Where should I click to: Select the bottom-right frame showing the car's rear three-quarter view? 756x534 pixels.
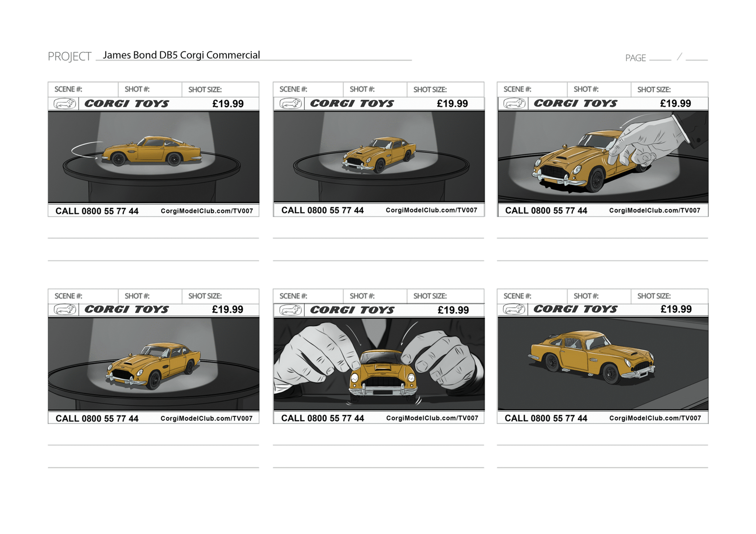click(602, 363)
